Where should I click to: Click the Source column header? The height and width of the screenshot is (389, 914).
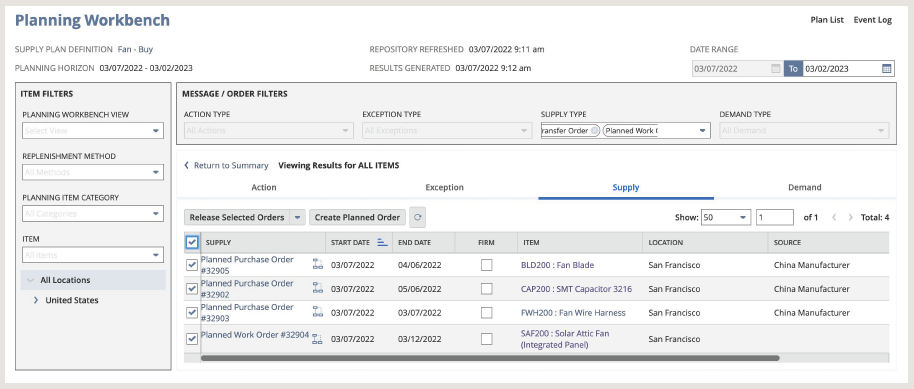click(x=828, y=242)
